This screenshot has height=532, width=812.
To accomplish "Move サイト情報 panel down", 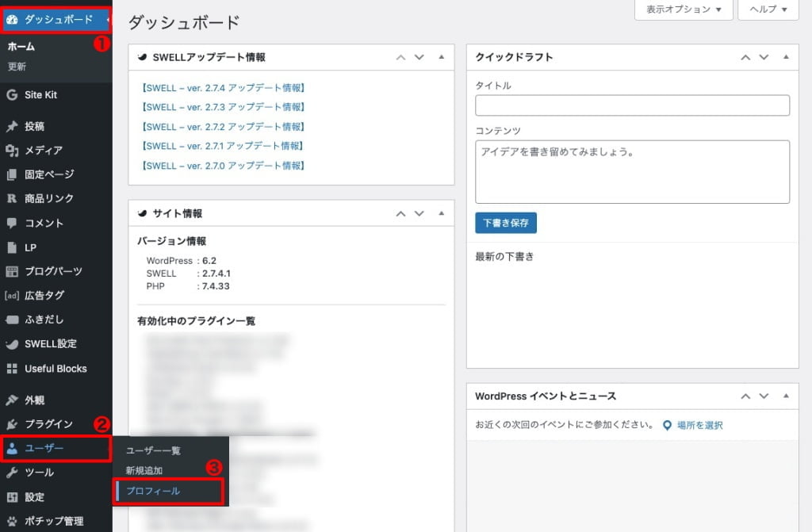I will (419, 213).
